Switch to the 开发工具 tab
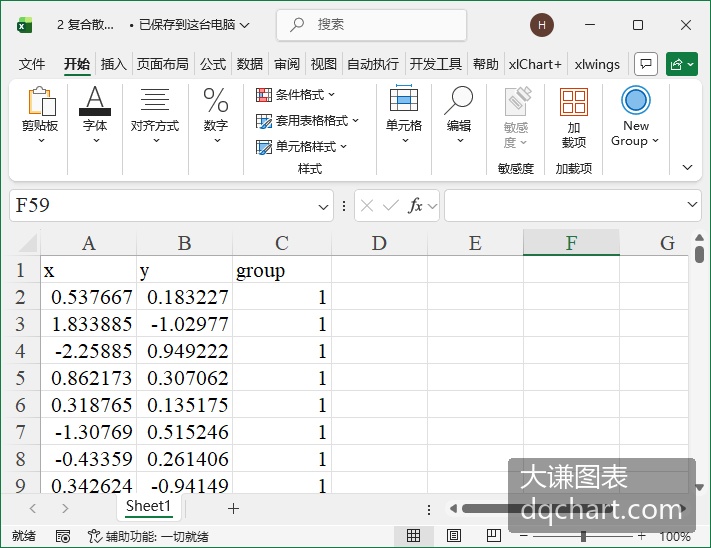Viewport: 711px width, 548px height. point(435,64)
